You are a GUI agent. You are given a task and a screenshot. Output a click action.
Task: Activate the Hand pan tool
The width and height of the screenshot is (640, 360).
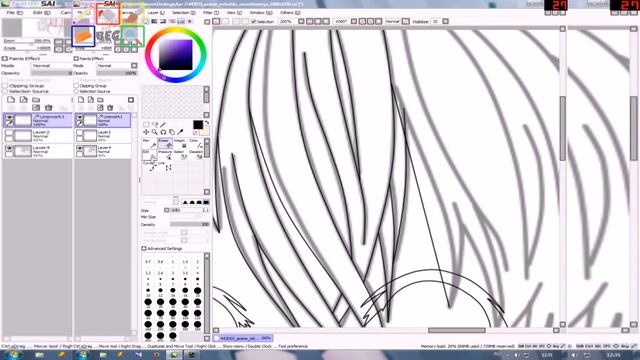[172, 132]
